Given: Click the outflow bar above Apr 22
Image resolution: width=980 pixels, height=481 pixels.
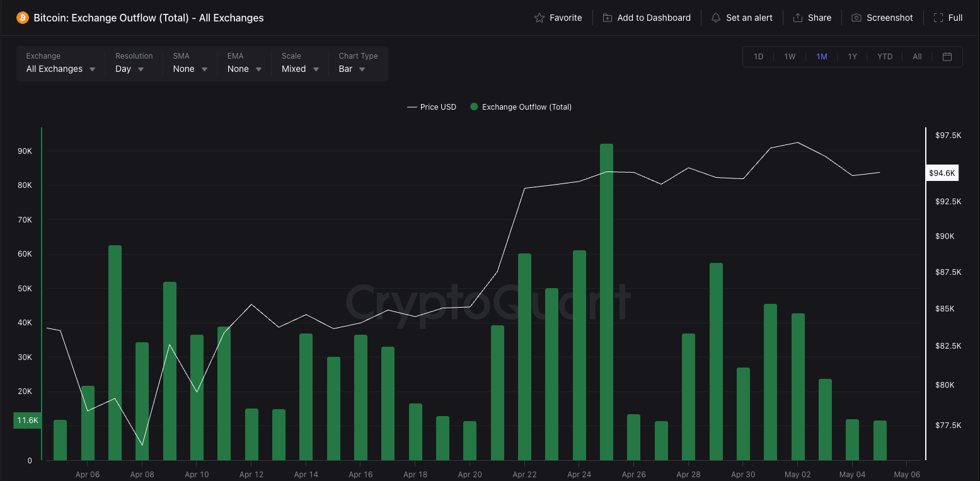Looking at the screenshot, I should point(524,357).
